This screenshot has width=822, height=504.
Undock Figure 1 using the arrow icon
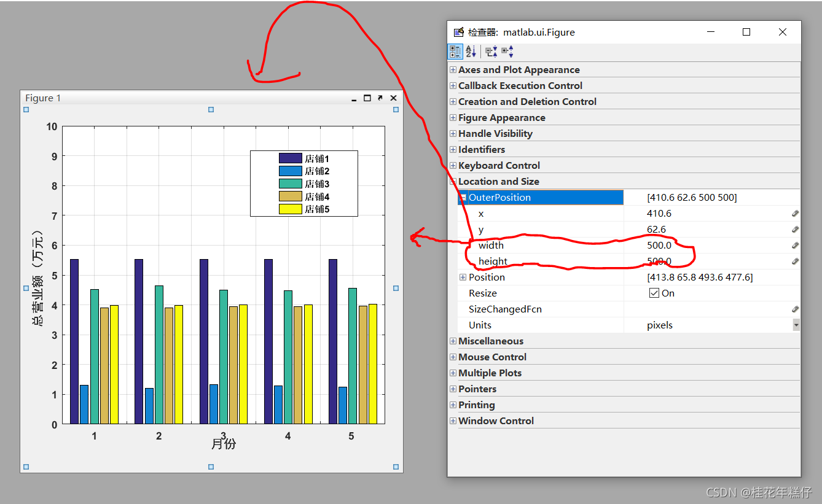(x=380, y=98)
